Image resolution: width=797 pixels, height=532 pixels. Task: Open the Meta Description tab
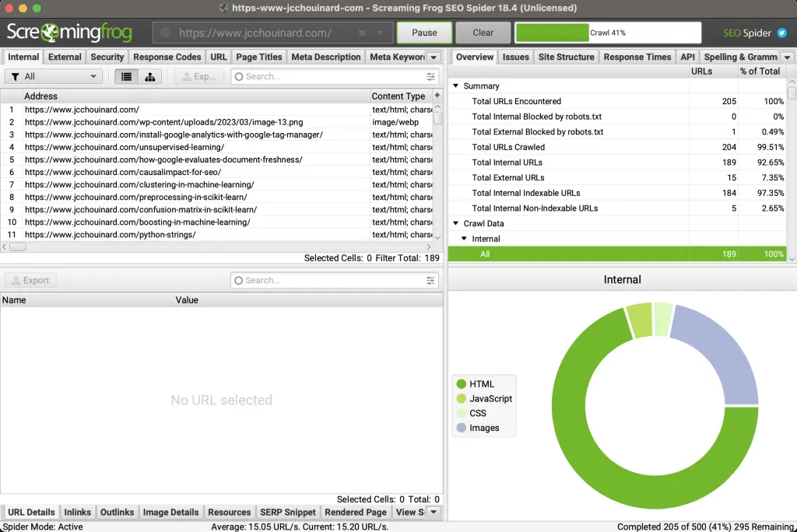[326, 57]
